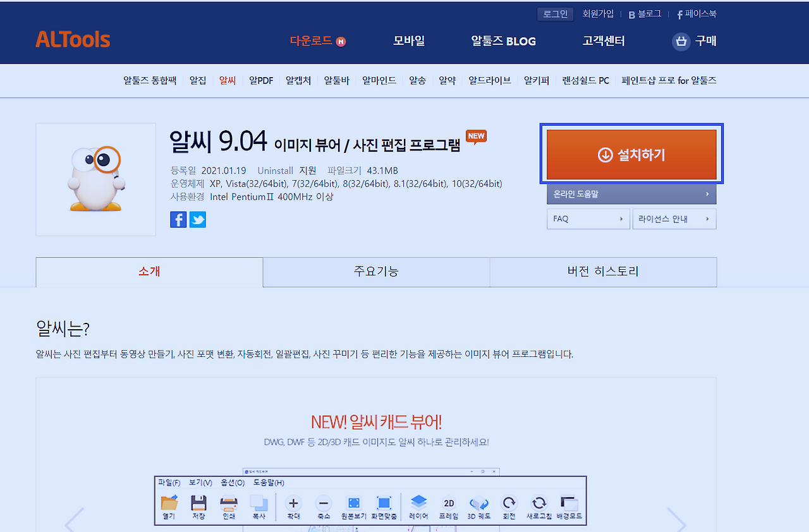Share via Twitter icon under product info
809x532 pixels.
click(198, 219)
